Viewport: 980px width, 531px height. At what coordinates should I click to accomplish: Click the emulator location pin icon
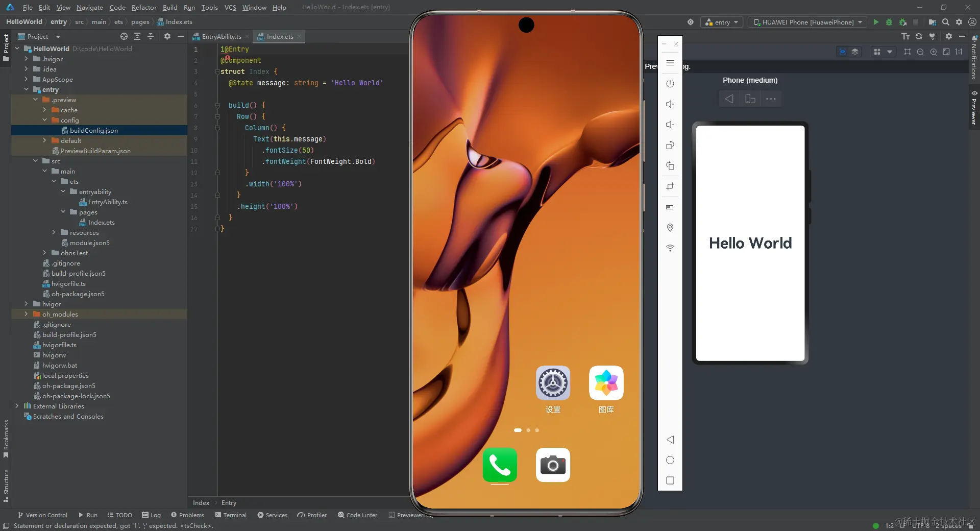670,228
